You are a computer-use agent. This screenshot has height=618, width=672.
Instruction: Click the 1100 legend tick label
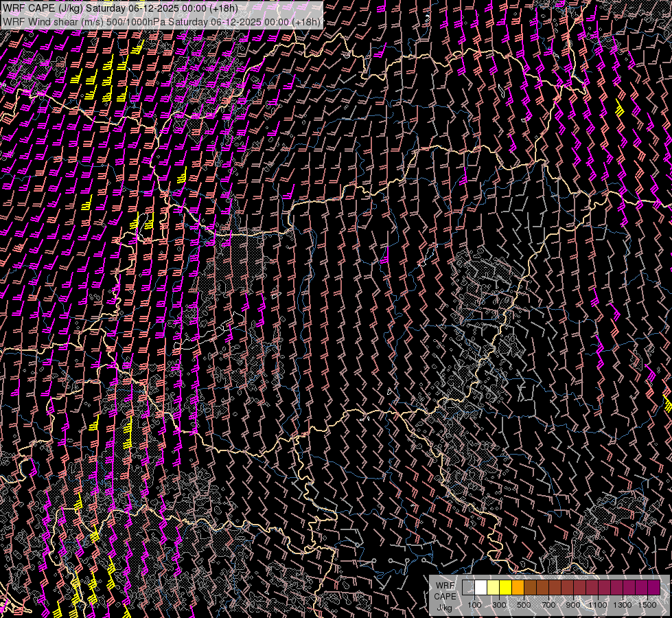(x=598, y=605)
